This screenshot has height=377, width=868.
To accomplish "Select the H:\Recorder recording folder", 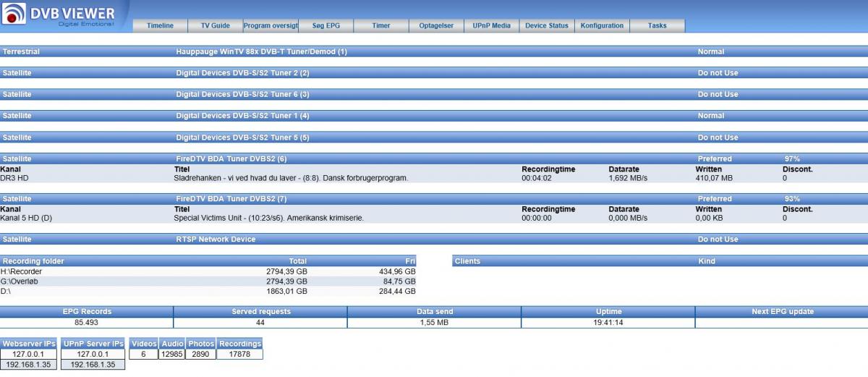I will coord(21,271).
